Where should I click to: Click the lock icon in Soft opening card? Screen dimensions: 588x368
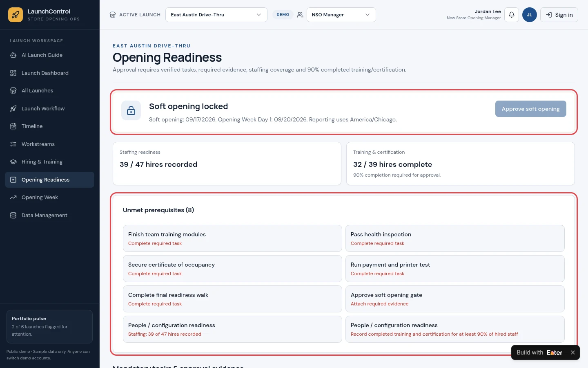(131, 110)
